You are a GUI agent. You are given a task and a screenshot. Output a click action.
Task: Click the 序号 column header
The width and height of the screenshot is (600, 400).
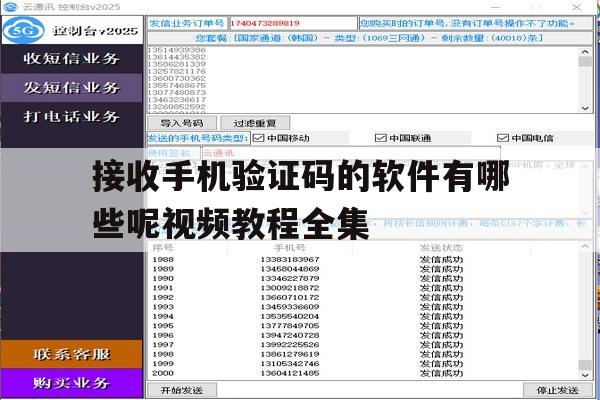pyautogui.click(x=163, y=248)
